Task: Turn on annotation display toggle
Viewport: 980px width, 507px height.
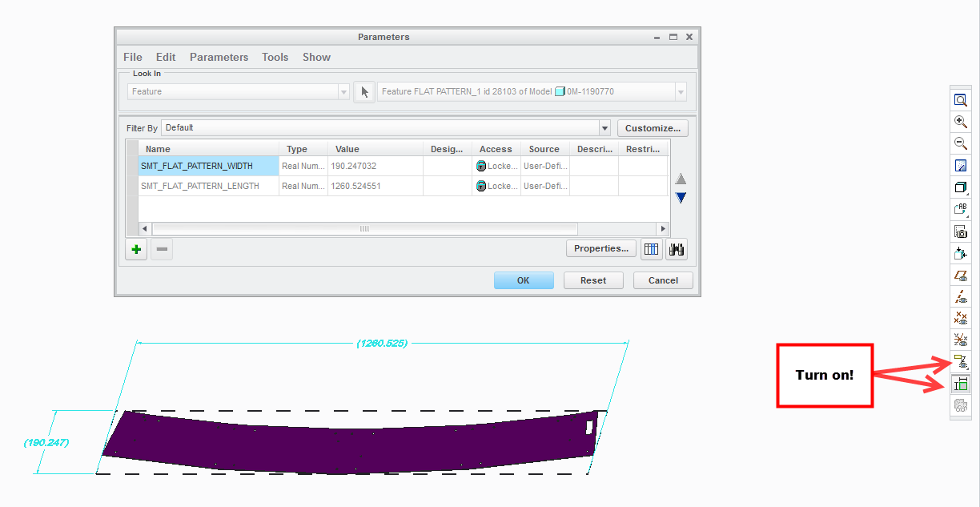Action: click(960, 361)
